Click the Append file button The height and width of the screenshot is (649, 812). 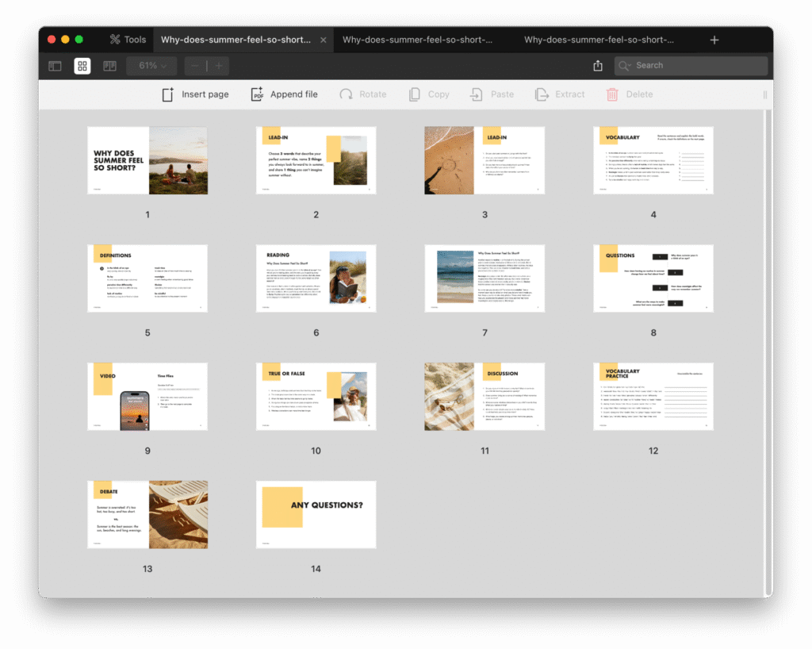[284, 94]
